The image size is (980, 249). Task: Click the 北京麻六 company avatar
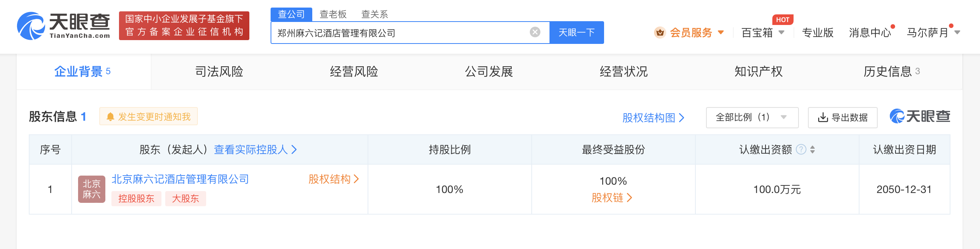pos(91,189)
